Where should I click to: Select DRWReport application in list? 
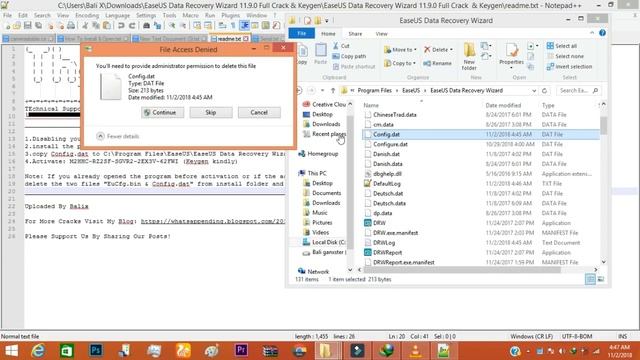click(480, 253)
